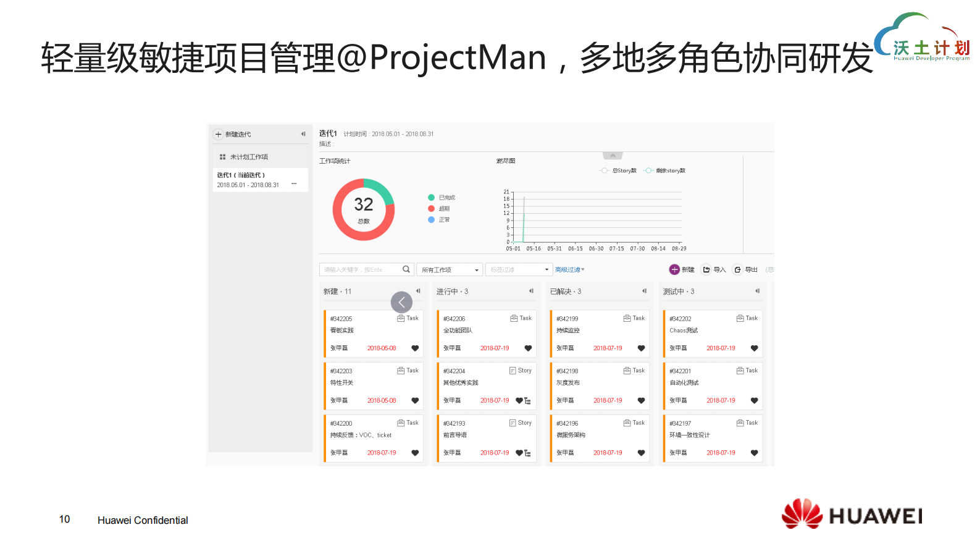Favorite card #342201 with heart icon
The height and width of the screenshot is (551, 980).
754,401
